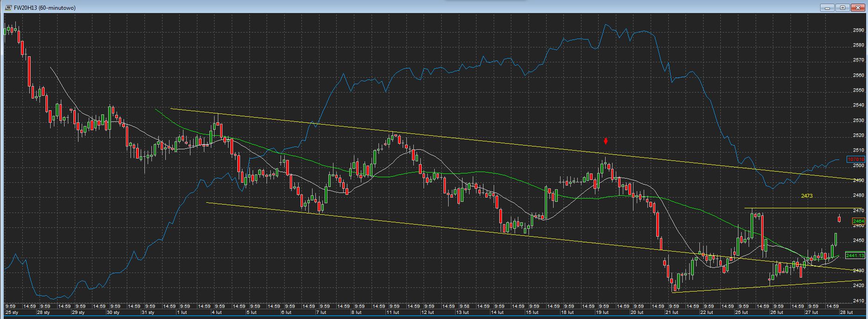Click the red 107010 value label

tap(856, 159)
